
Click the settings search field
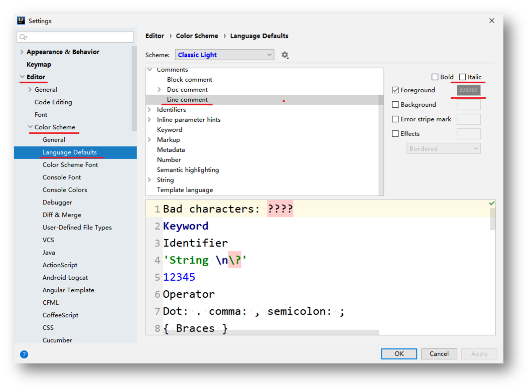click(x=75, y=37)
